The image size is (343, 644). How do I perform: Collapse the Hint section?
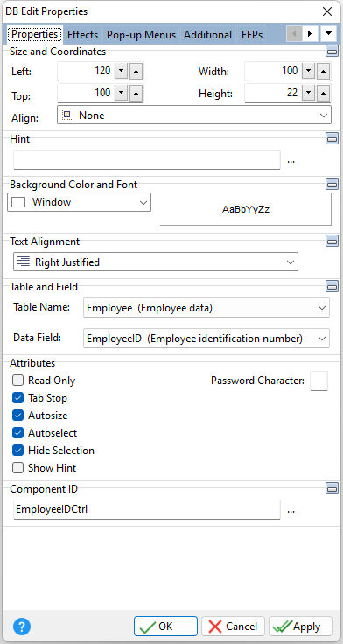332,139
